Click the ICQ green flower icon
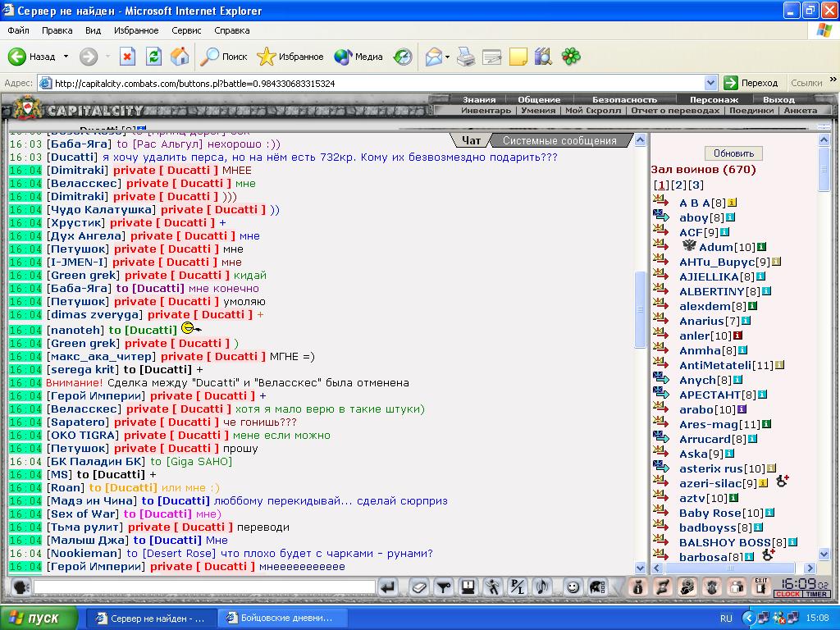Screen dimensions: 840x630 click(571, 57)
